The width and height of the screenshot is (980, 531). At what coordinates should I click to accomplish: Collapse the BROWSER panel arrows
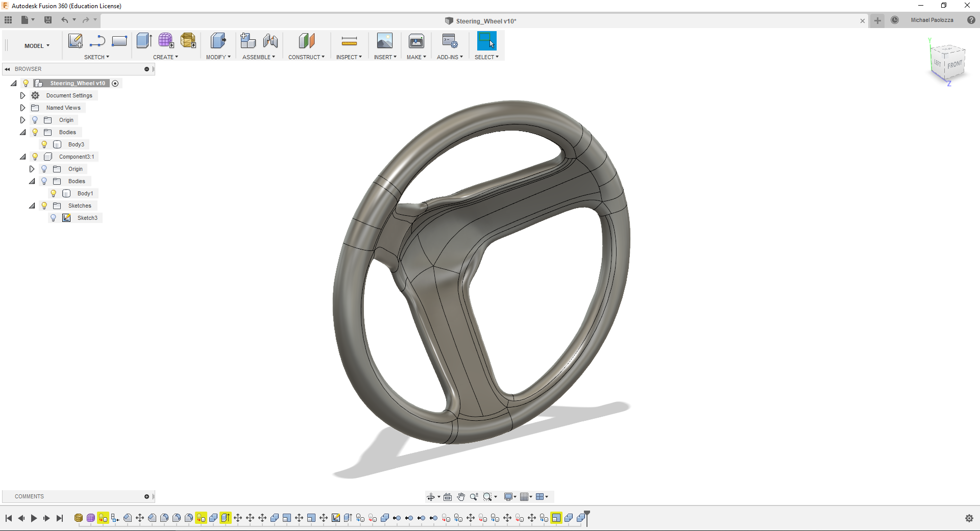[7, 69]
